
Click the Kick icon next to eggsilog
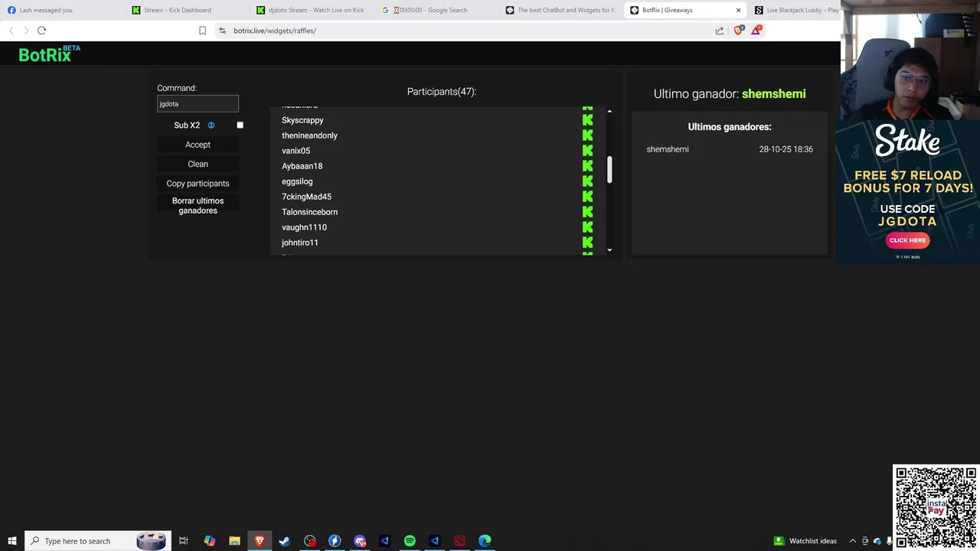[x=587, y=181]
